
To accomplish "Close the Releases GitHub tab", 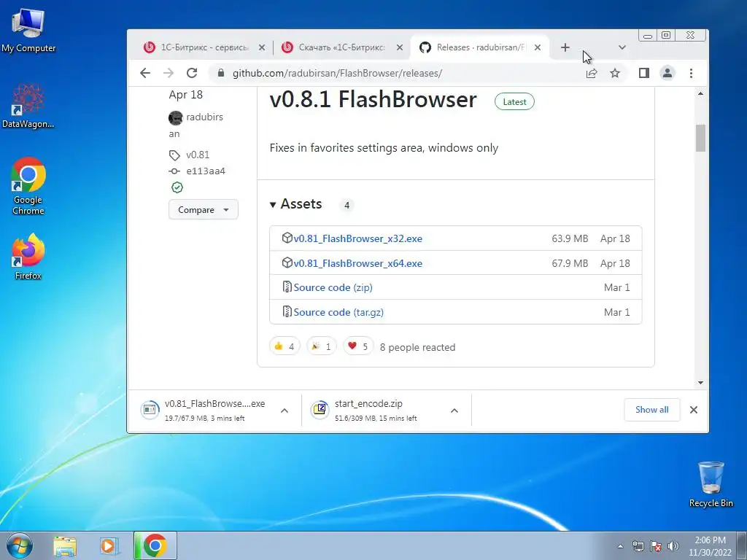I will click(x=538, y=47).
